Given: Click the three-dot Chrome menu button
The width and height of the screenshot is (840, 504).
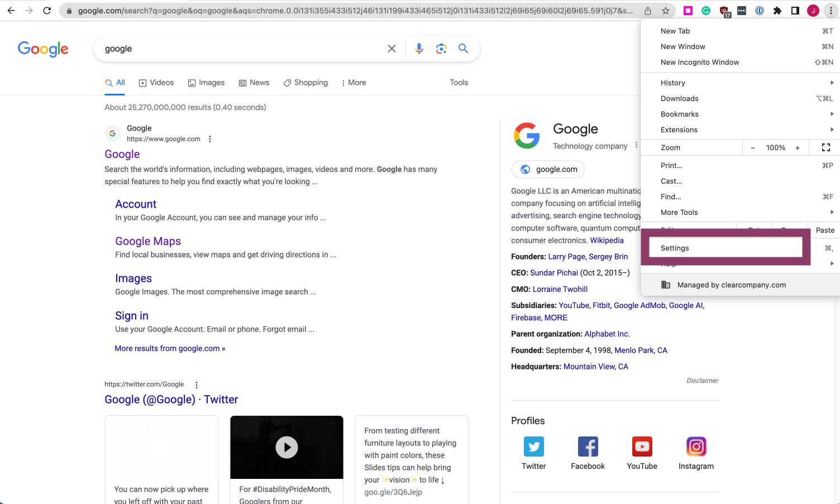Looking at the screenshot, I should [x=831, y=11].
